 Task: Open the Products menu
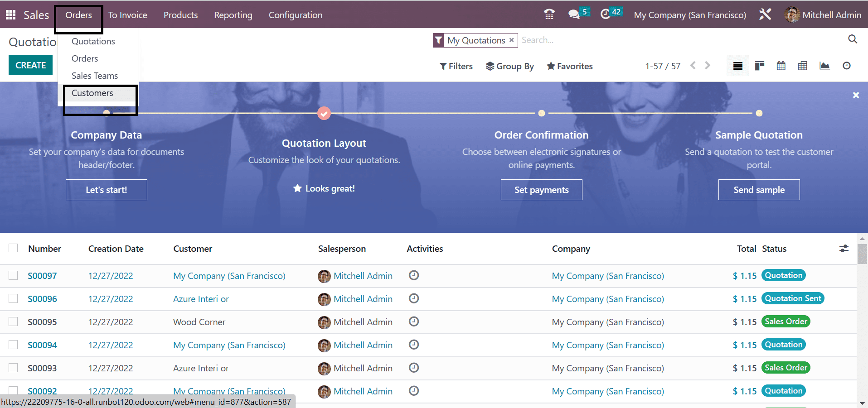coord(180,15)
